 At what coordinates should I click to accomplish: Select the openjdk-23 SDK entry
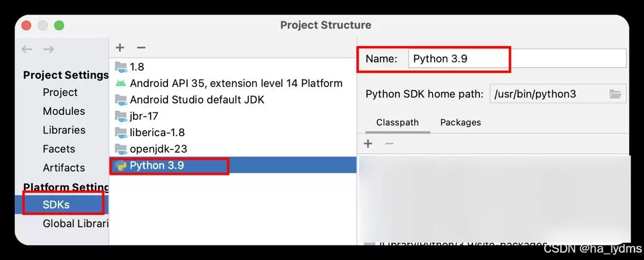click(233, 148)
